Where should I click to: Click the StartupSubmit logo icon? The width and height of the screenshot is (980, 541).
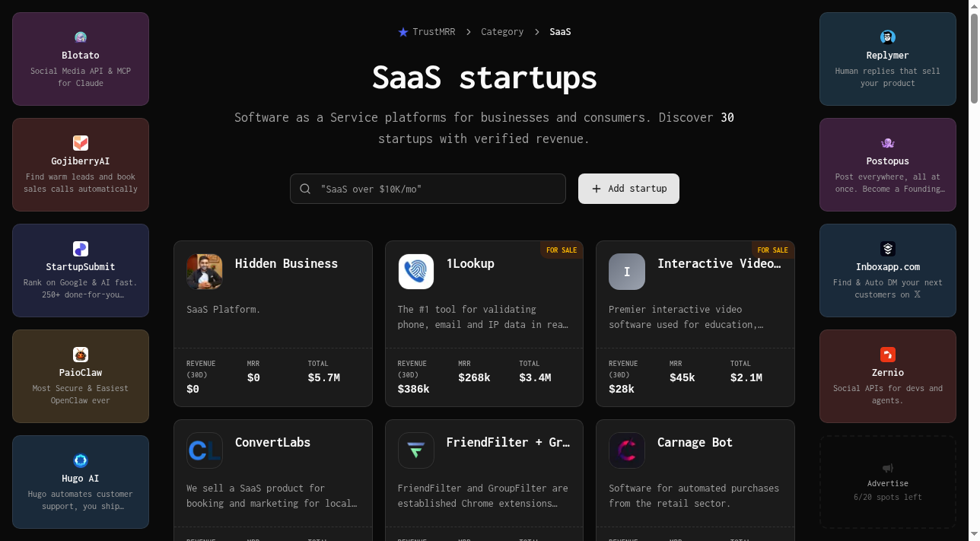click(x=81, y=249)
